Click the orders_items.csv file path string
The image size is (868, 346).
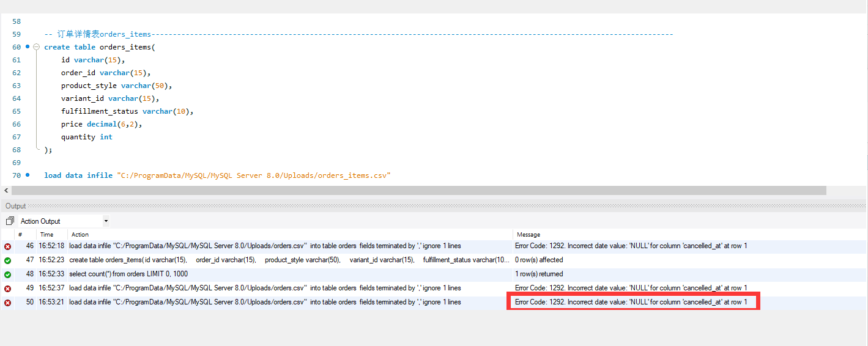[x=253, y=175]
